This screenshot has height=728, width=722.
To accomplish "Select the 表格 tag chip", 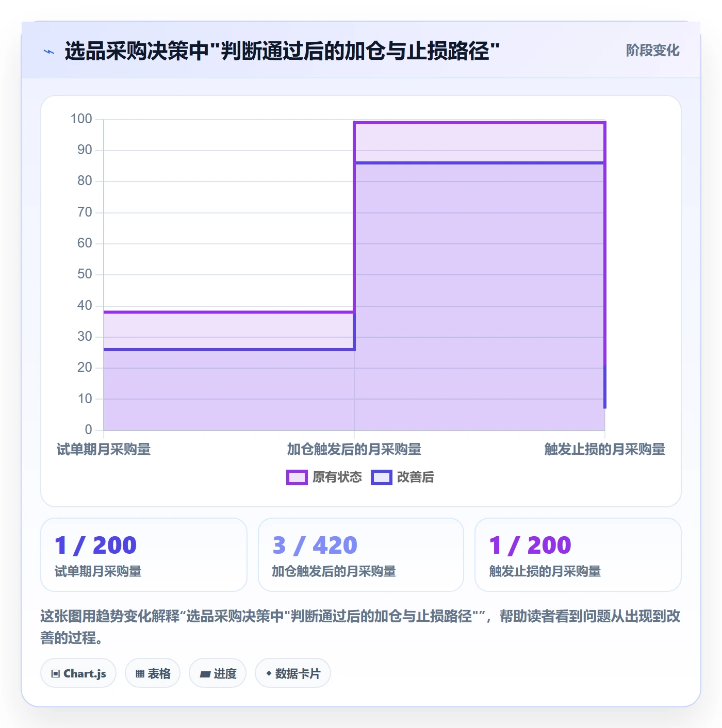I will (x=153, y=673).
